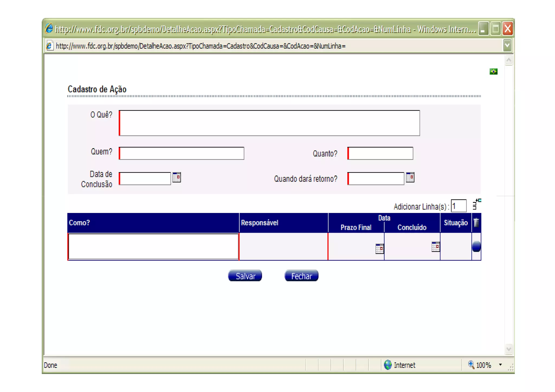The width and height of the screenshot is (555, 392).
Task: Click the blue round button in row
Action: pyautogui.click(x=476, y=247)
